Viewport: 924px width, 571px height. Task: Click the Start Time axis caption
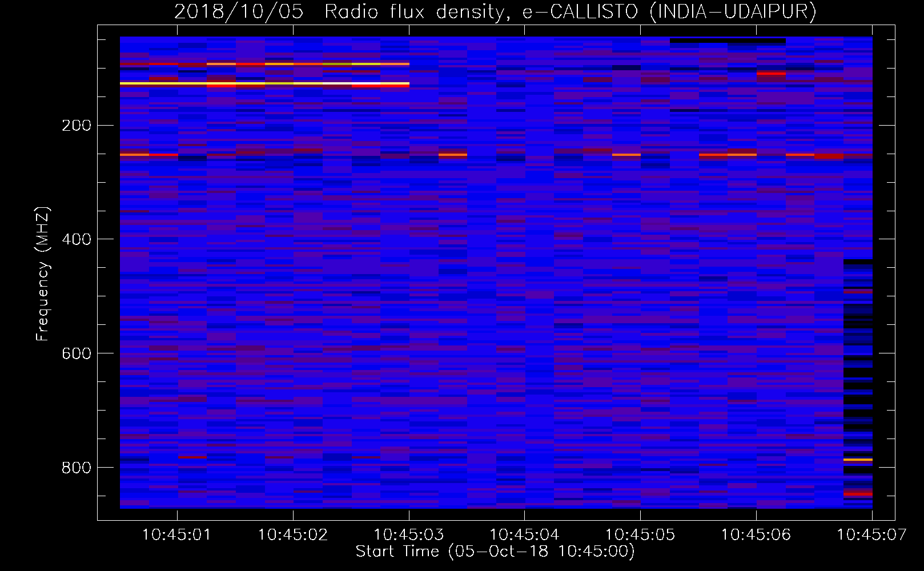tap(495, 551)
